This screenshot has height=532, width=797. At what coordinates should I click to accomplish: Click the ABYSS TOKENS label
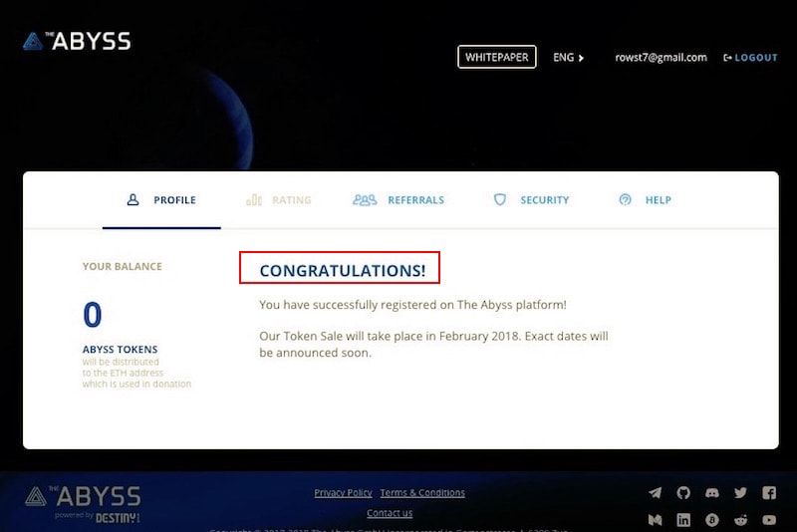(x=120, y=349)
